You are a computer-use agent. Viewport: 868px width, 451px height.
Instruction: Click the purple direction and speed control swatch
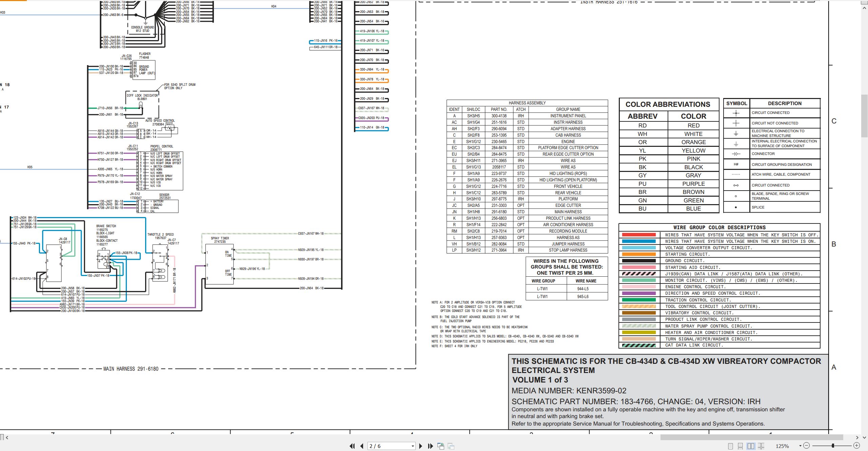(639, 293)
